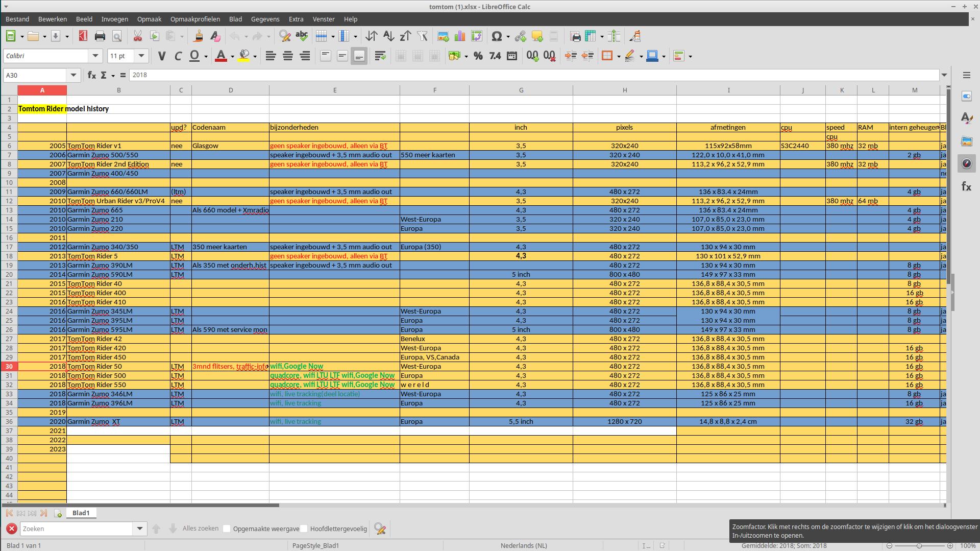This screenshot has width=980, height=551.
Task: Open the Gegevens menu
Action: pos(265,19)
